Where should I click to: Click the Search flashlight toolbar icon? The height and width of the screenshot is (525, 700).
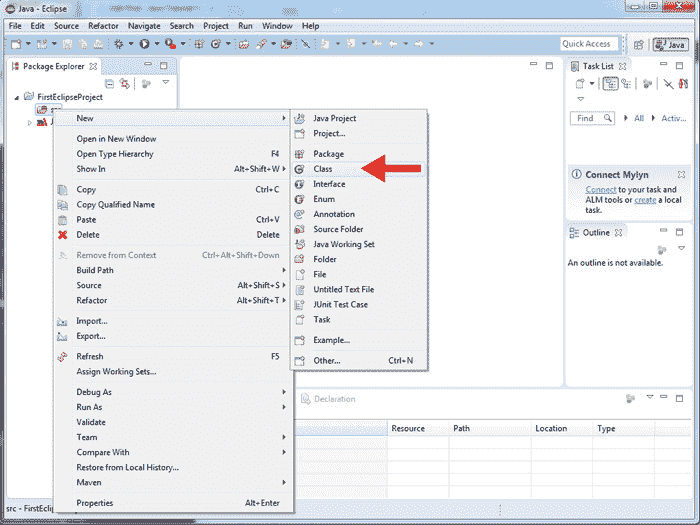[x=261, y=44]
